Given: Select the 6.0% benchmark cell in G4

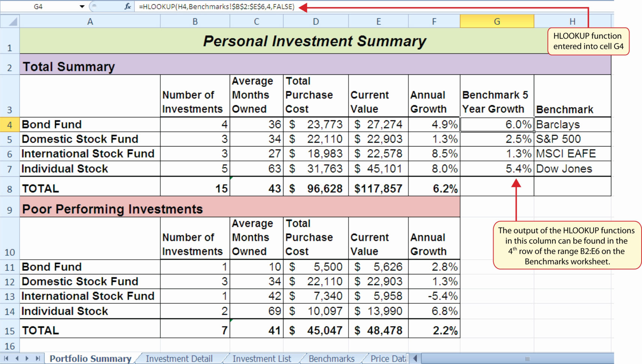Looking at the screenshot, I should pos(497,124).
